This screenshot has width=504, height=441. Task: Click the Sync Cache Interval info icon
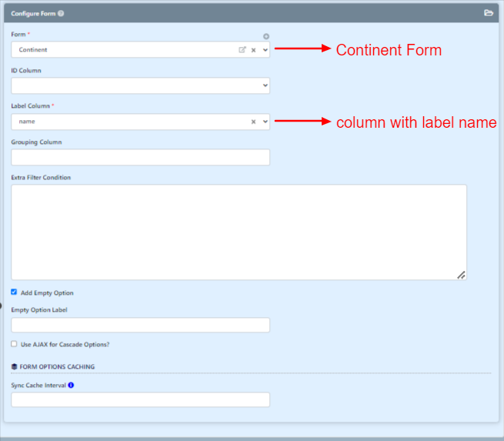coord(71,385)
